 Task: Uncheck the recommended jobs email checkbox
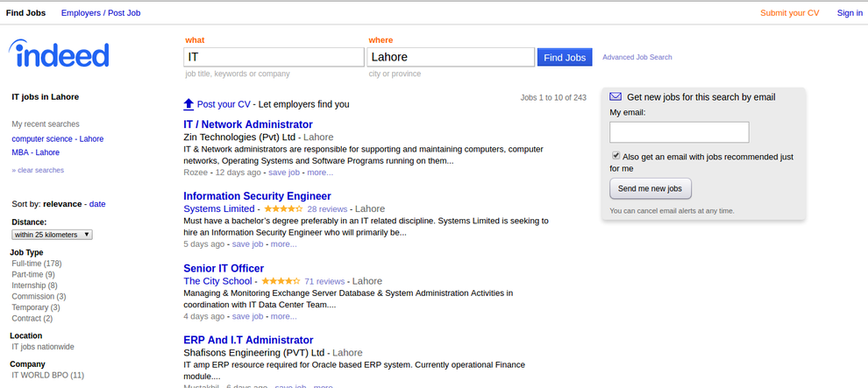615,156
